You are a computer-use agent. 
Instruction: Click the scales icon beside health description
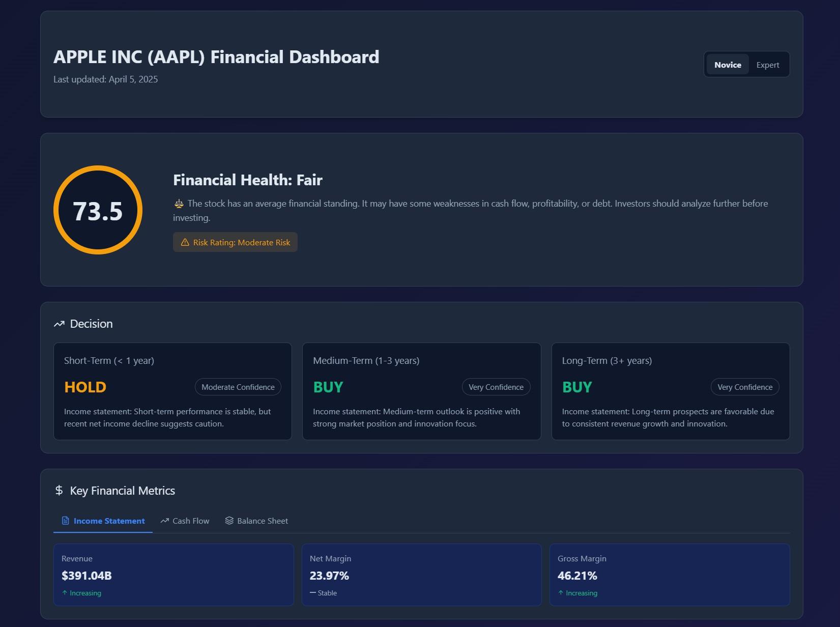(x=179, y=204)
